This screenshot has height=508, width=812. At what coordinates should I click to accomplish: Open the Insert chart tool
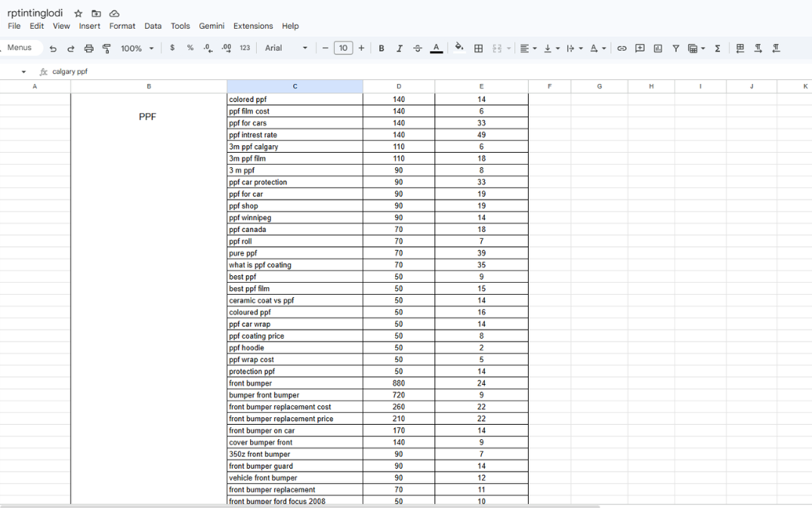[x=658, y=48]
